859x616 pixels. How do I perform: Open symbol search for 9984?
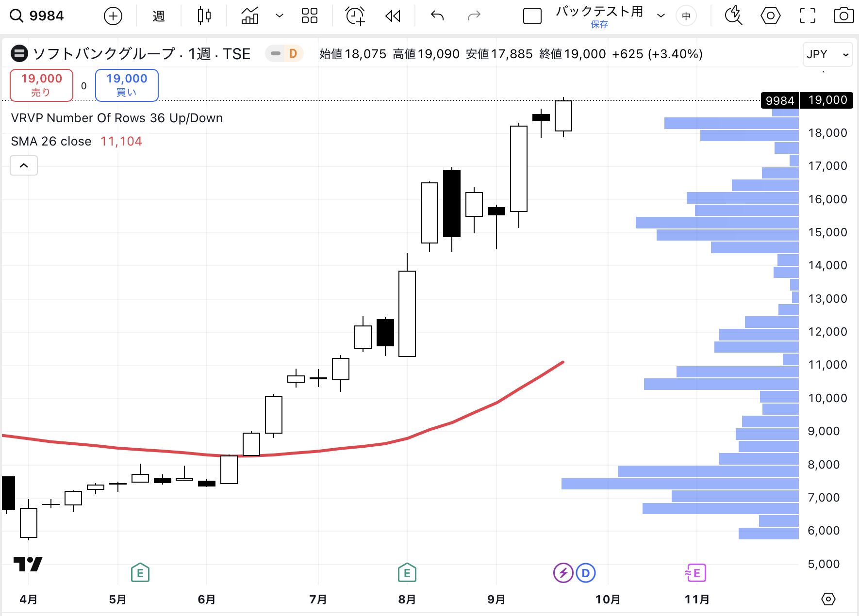click(x=37, y=16)
